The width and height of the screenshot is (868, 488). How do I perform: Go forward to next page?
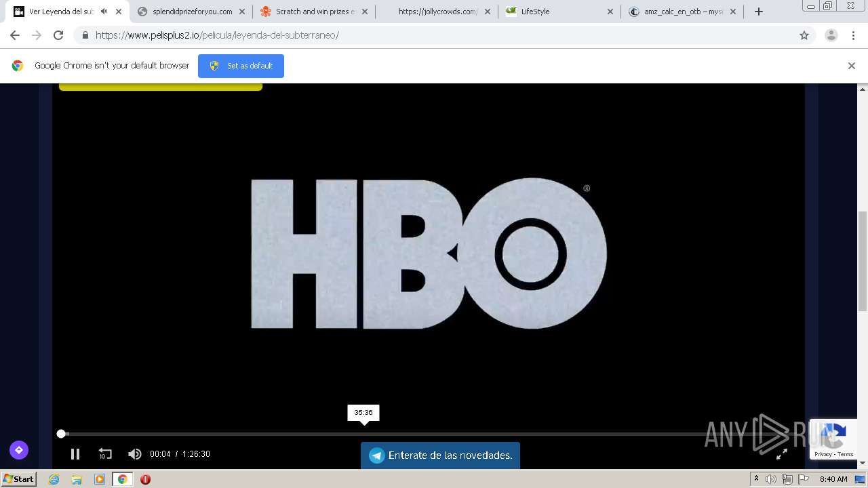[x=37, y=35]
